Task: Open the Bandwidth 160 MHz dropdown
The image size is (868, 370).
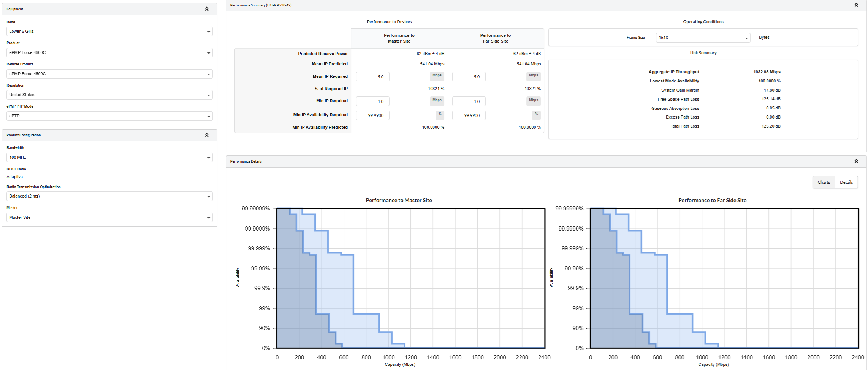Action: tap(109, 158)
